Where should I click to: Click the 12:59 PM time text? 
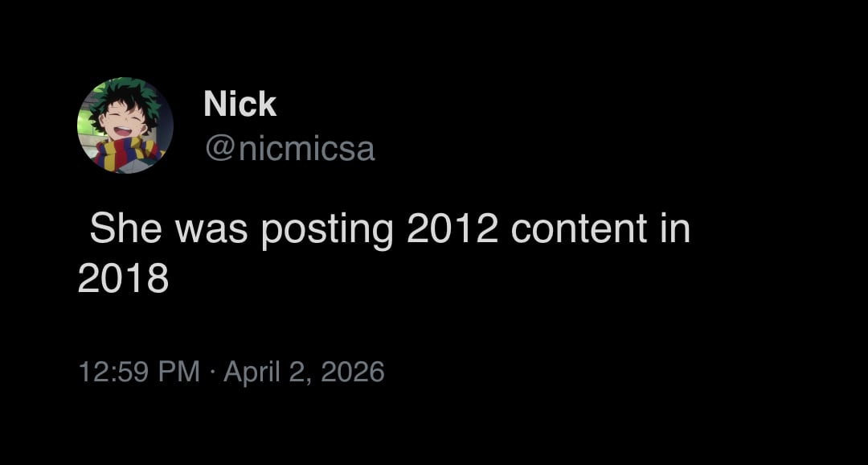tap(138, 372)
